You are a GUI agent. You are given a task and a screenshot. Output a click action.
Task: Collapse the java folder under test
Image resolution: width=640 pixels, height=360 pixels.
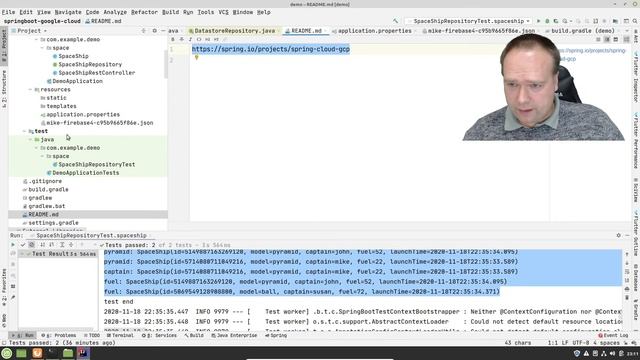30,140
